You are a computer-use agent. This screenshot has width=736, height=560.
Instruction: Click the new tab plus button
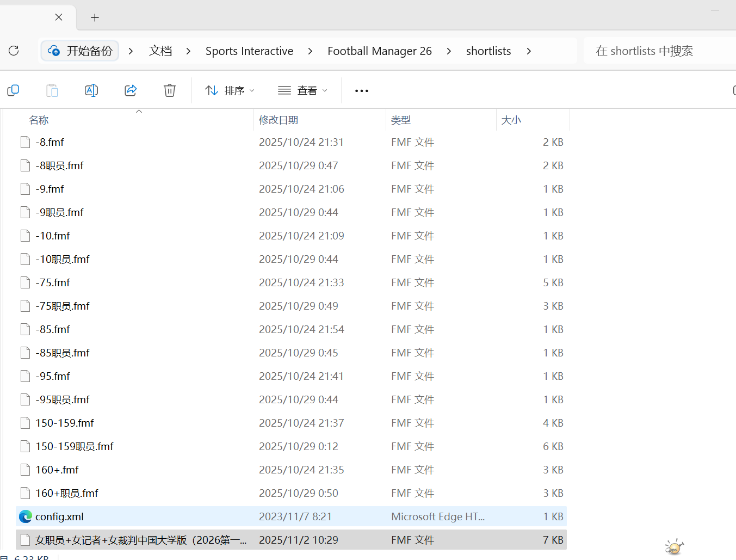coord(95,18)
